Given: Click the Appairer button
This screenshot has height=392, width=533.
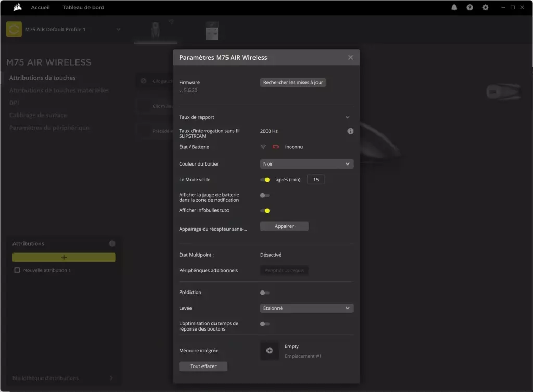Looking at the screenshot, I should [x=284, y=226].
